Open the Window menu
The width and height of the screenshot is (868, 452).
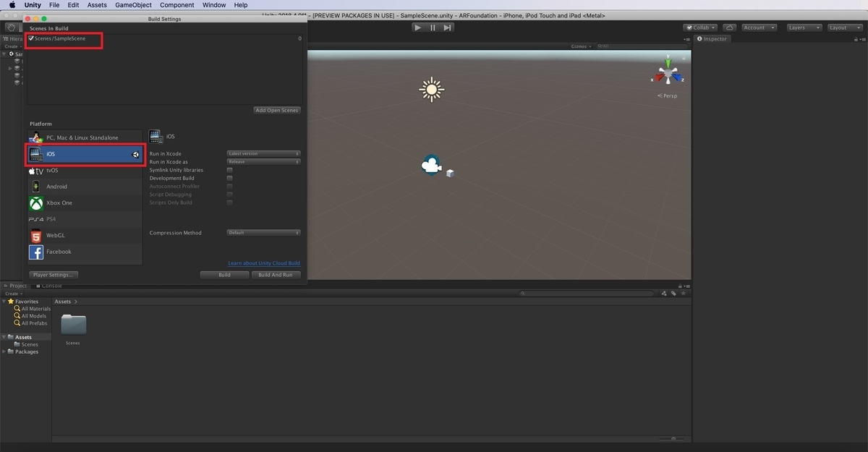tap(214, 5)
